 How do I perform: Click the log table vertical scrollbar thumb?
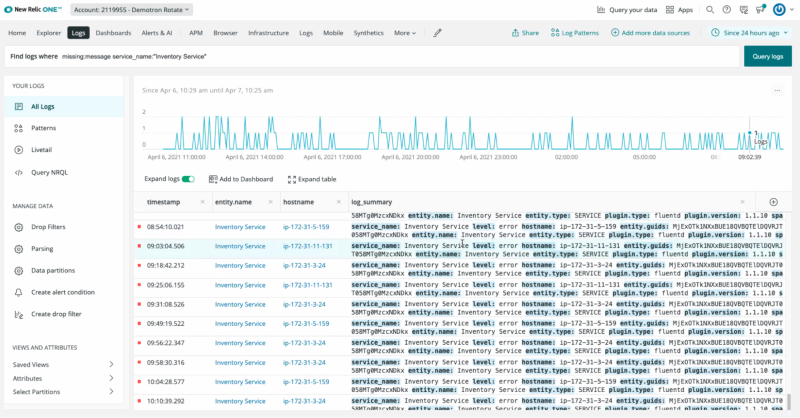(x=789, y=401)
